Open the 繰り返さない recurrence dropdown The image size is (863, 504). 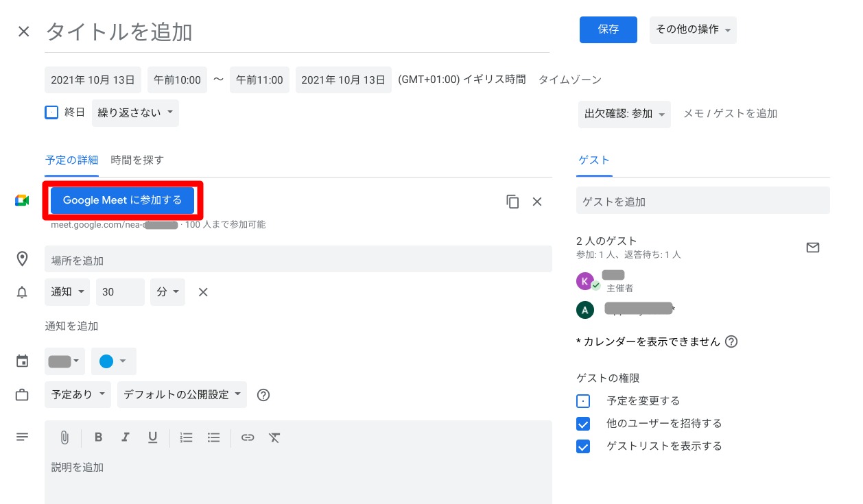coord(135,112)
